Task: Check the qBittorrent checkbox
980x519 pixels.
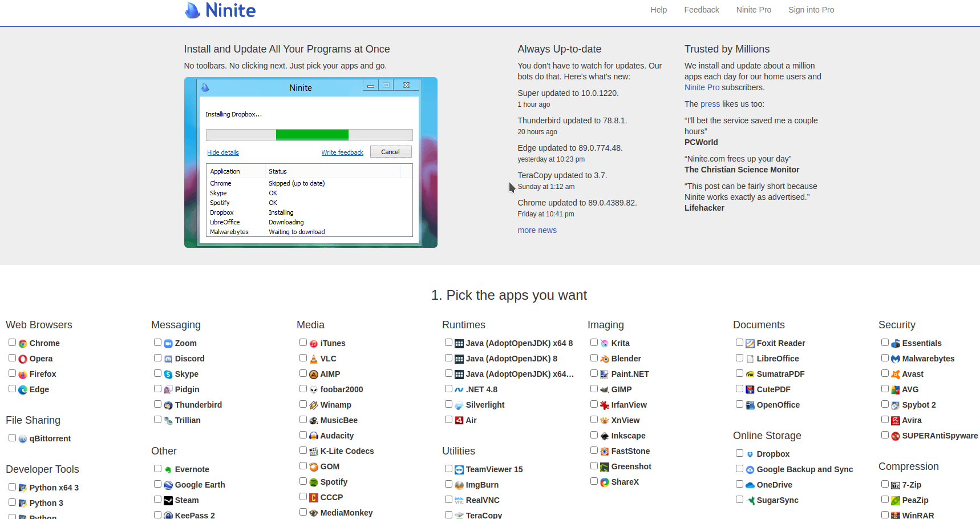Action: click(12, 438)
